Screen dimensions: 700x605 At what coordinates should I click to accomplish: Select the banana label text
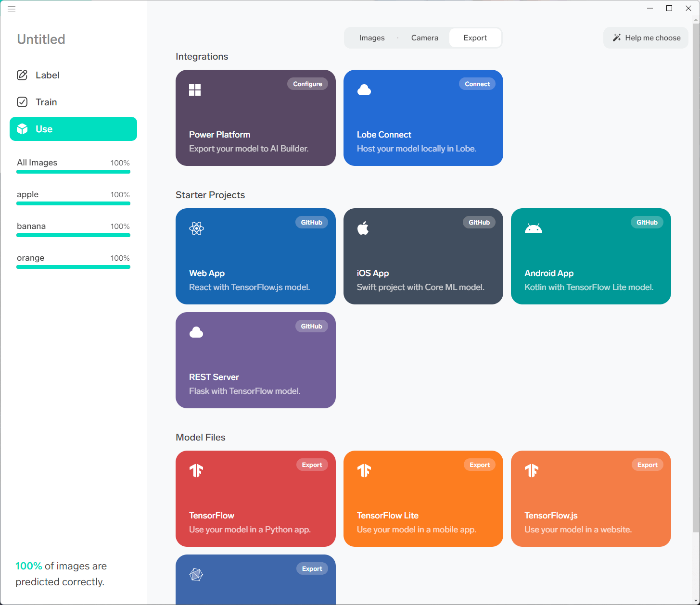click(x=31, y=226)
